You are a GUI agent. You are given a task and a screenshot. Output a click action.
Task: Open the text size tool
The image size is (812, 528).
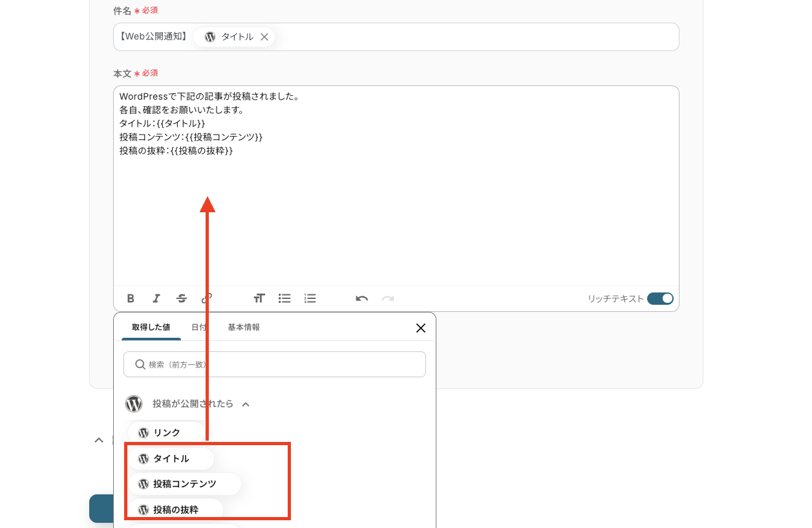pos(259,298)
